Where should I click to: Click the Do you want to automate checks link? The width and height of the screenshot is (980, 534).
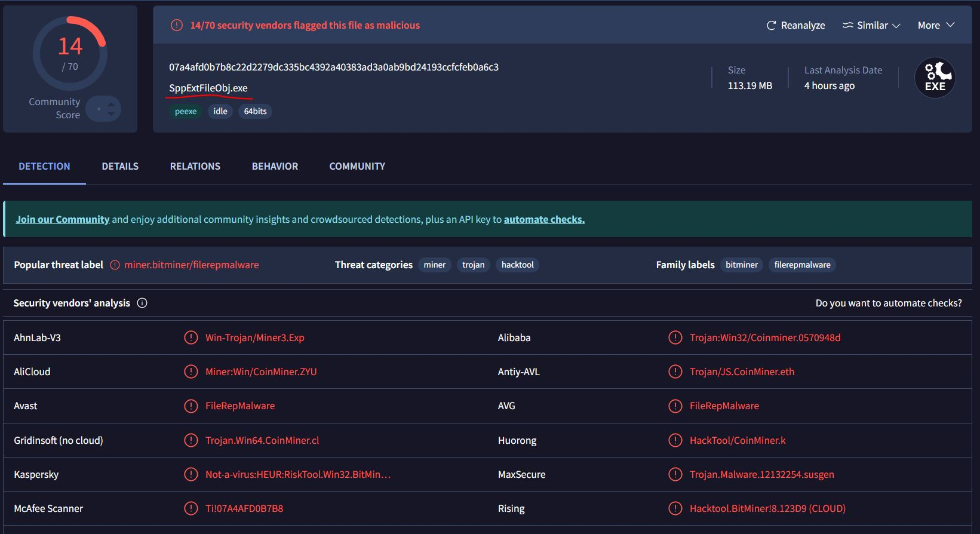(889, 303)
